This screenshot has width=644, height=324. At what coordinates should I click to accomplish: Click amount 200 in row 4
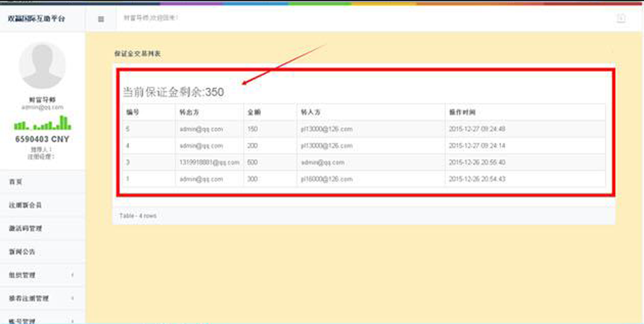[x=252, y=146]
